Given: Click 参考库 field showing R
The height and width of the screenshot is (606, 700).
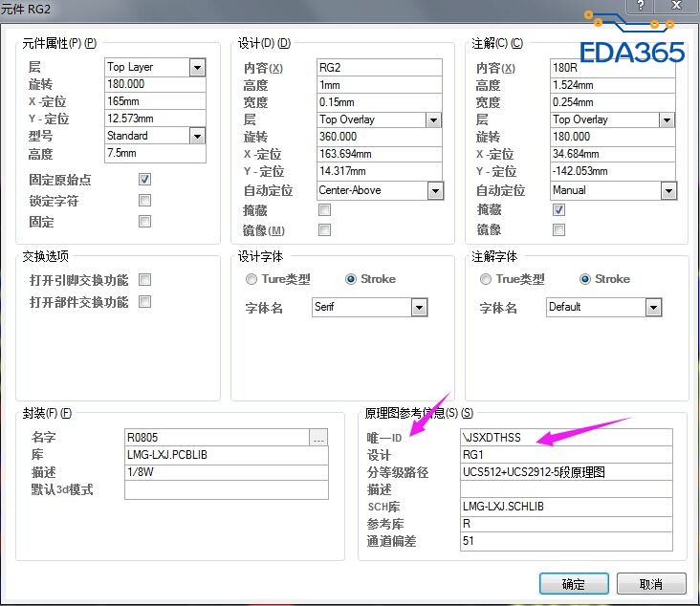Looking at the screenshot, I should click(x=566, y=524).
